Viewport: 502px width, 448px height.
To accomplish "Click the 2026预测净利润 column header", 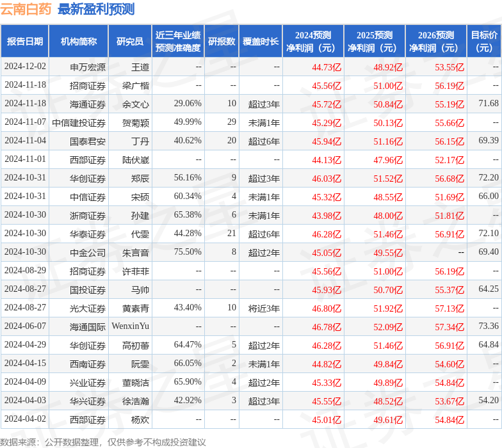I will [436, 41].
